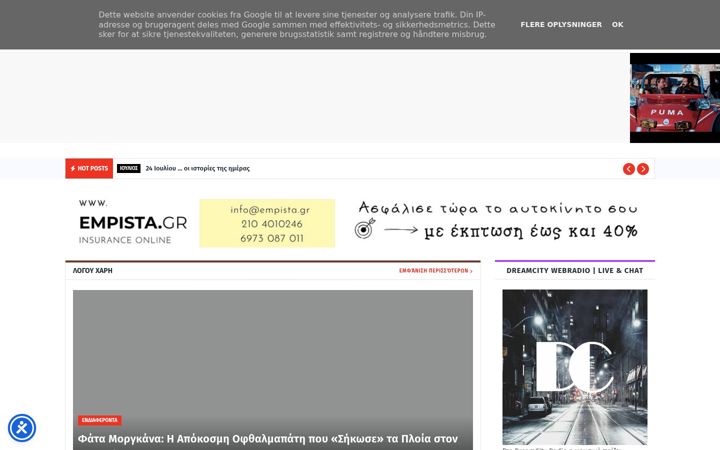Go to next hot post arrow
720x450 pixels.
[643, 169]
